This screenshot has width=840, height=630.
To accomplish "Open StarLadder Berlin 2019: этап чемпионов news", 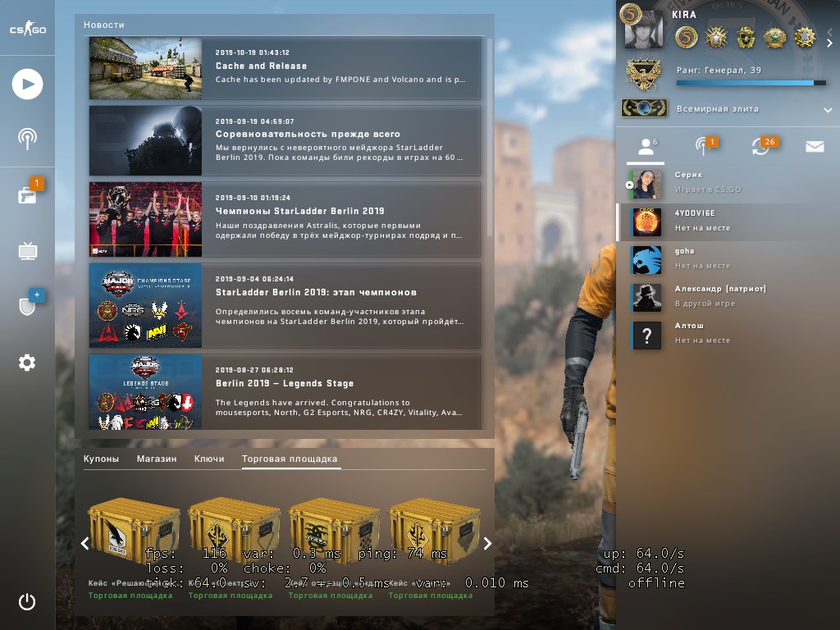I will point(285,305).
